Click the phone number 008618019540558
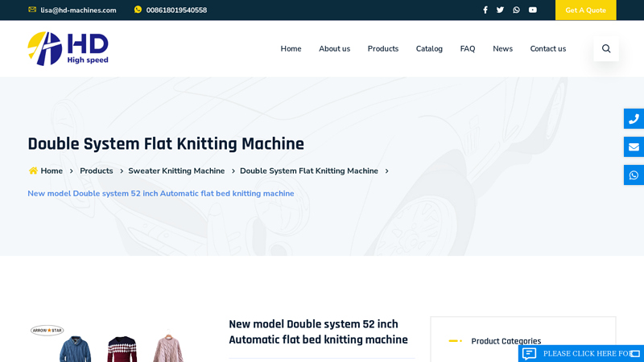 [176, 10]
